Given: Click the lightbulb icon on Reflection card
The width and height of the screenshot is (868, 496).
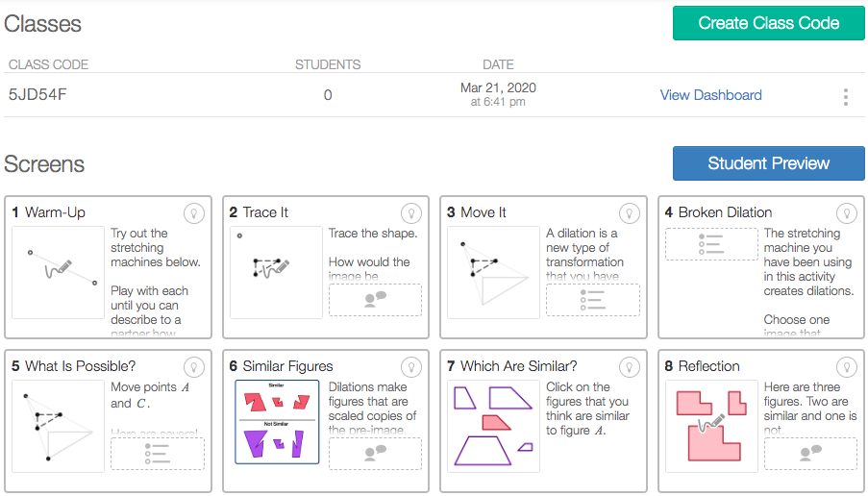Looking at the screenshot, I should (x=847, y=367).
